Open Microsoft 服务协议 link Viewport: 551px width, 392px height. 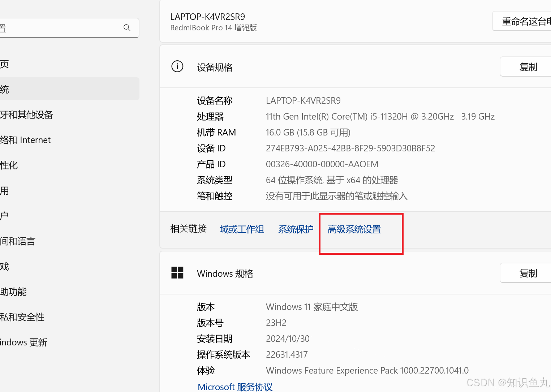[235, 387]
